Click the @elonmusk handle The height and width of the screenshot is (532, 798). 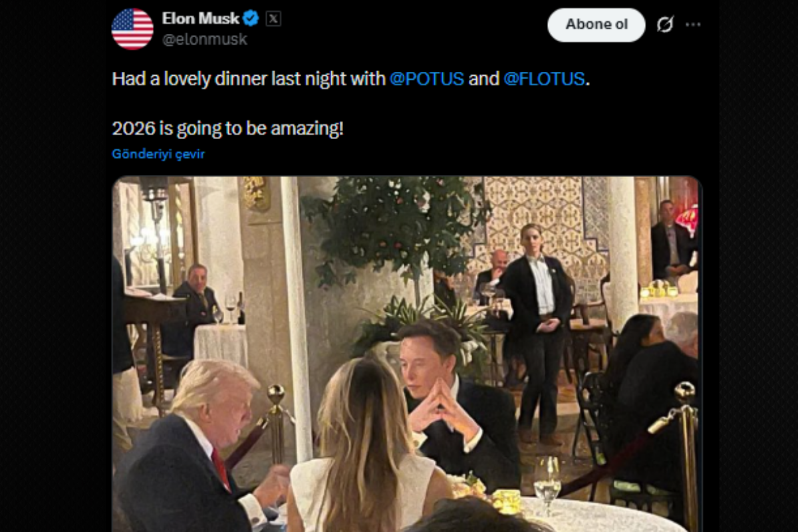pyautogui.click(x=205, y=39)
